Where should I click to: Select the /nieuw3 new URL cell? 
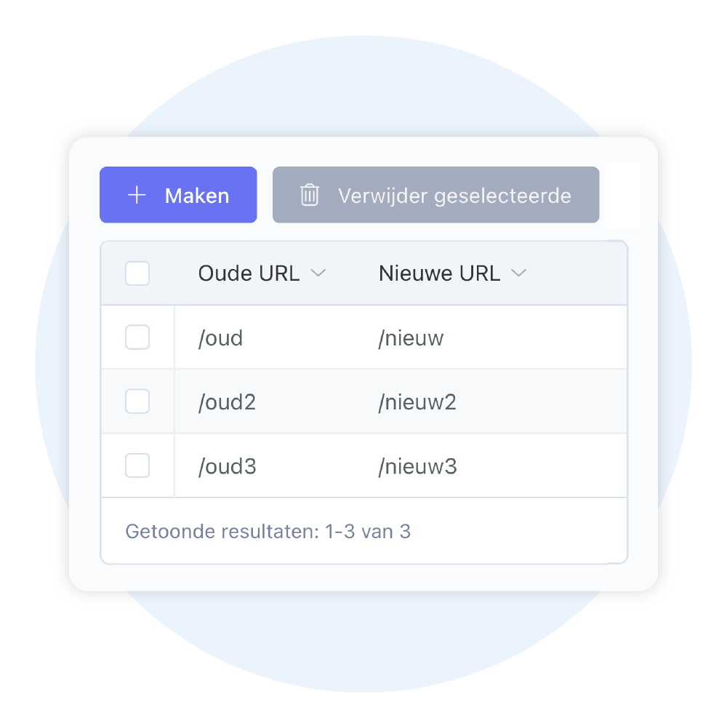pos(417,466)
